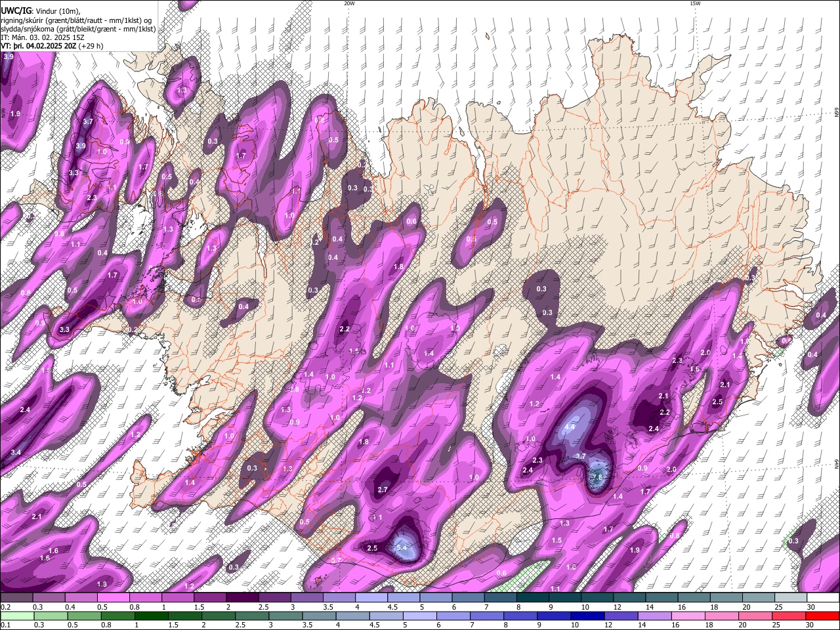Pick the bright magenta swatch between 0.5 and 0.8

114,598
